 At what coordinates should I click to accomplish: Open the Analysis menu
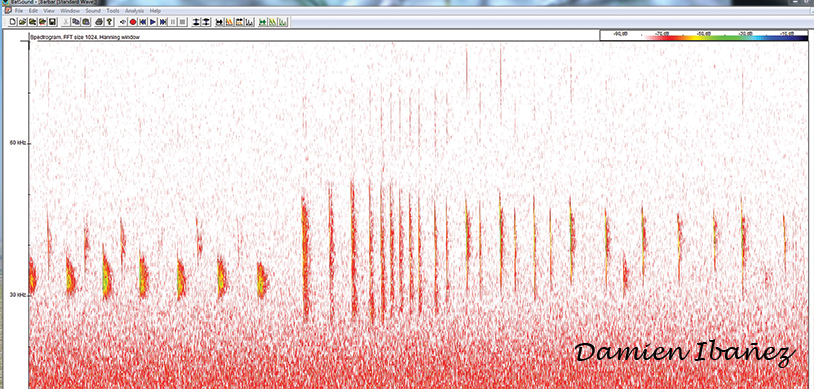[x=134, y=11]
